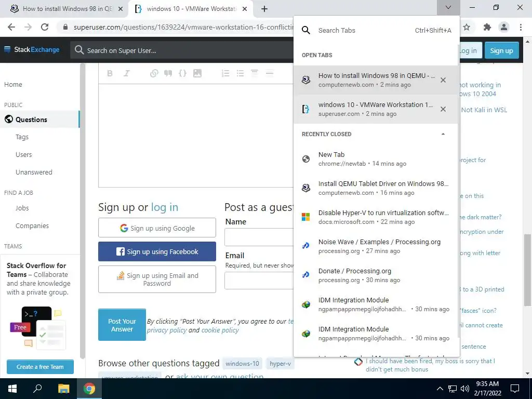532x399 pixels.
Task: Click the Post Your Answer button
Action: pos(122,325)
